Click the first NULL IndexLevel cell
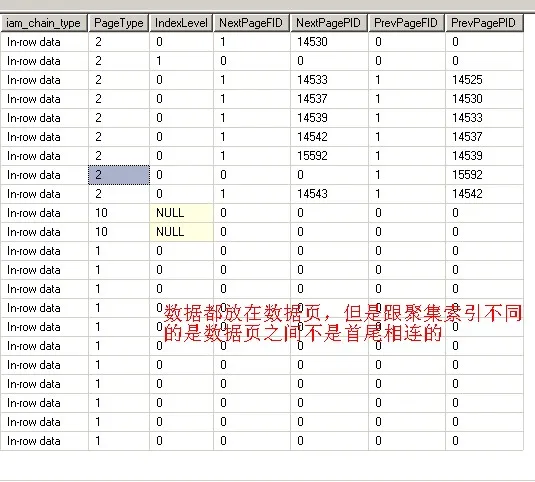Image resolution: width=535 pixels, height=482 pixels. click(181, 213)
